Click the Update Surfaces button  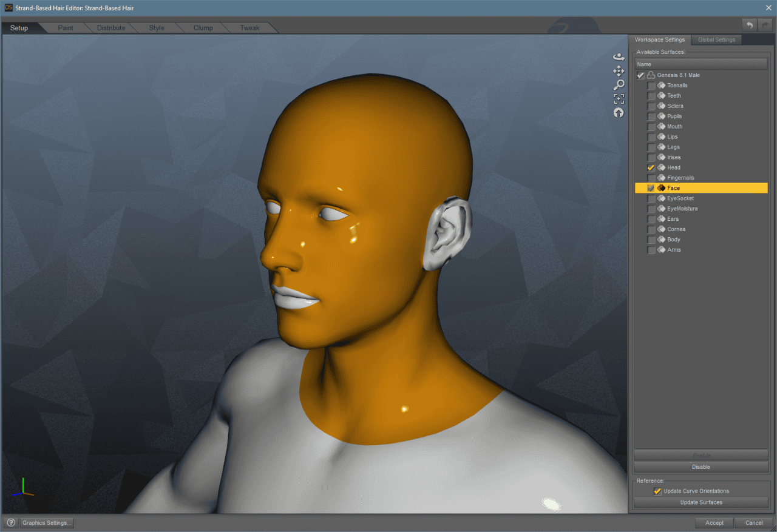point(701,502)
